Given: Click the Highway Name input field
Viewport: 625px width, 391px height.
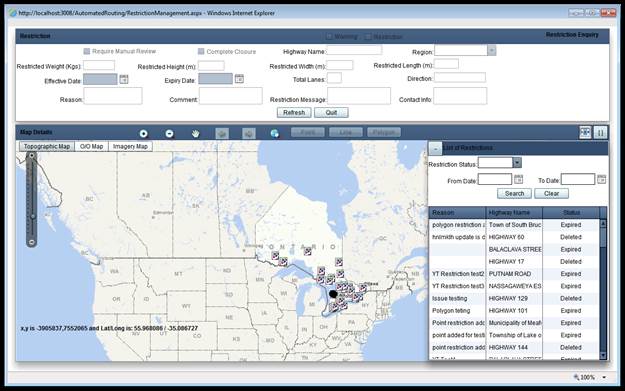Looking at the screenshot, I should click(354, 50).
